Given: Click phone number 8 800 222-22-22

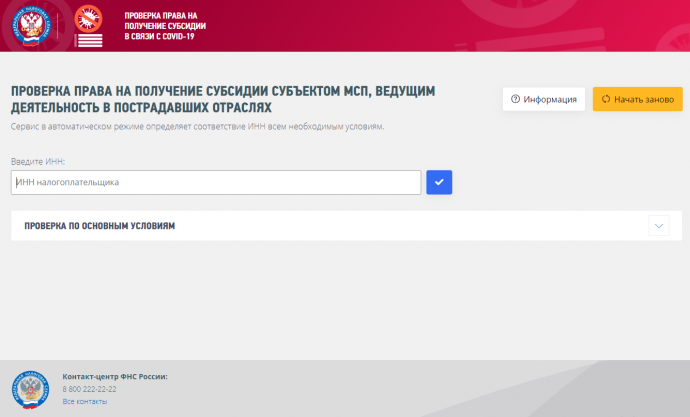Looking at the screenshot, I should click(89, 389).
